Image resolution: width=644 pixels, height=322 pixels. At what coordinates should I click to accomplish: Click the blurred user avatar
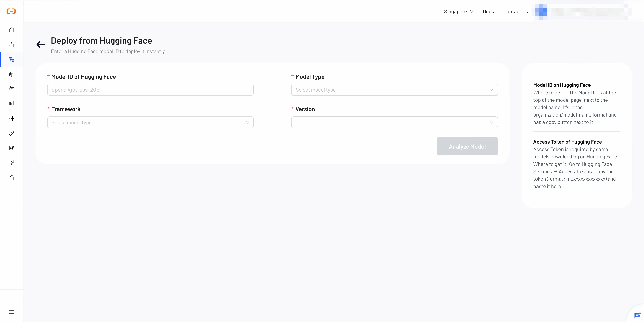click(541, 12)
